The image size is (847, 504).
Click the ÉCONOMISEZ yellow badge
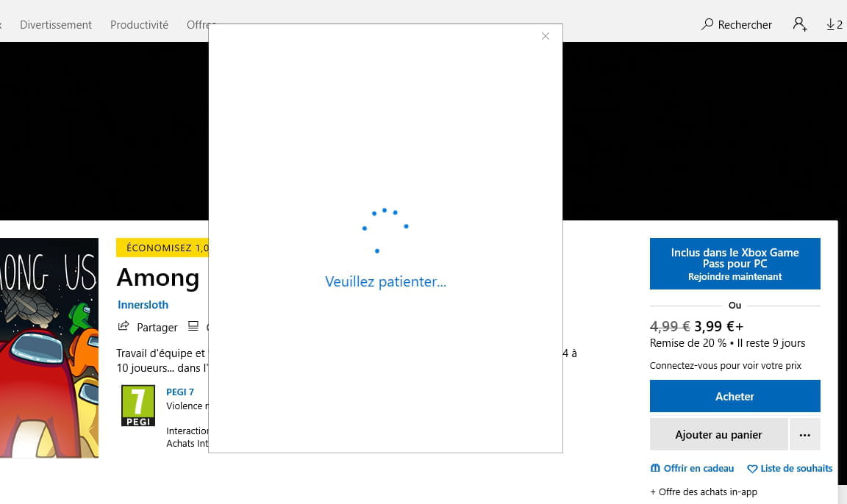click(162, 248)
